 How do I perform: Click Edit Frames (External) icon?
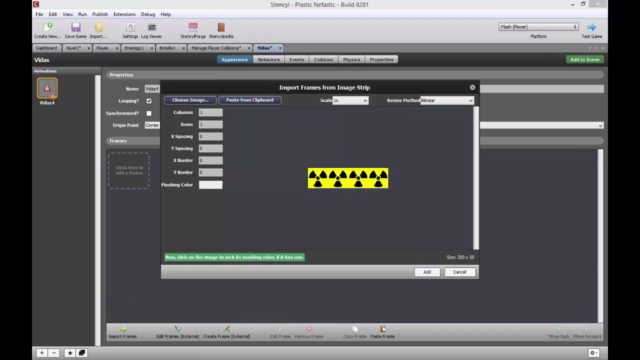click(178, 329)
